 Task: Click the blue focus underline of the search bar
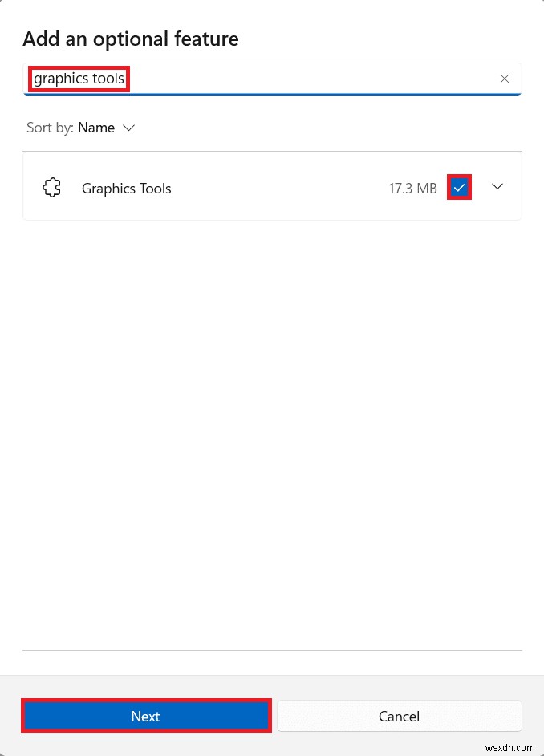point(273,95)
